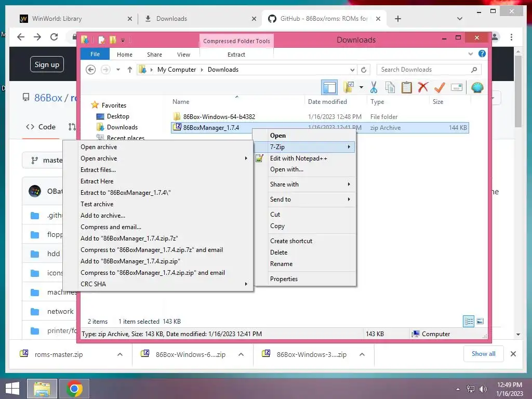Click Show all downloads button
The width and height of the screenshot is (532, 399).
[x=483, y=353]
